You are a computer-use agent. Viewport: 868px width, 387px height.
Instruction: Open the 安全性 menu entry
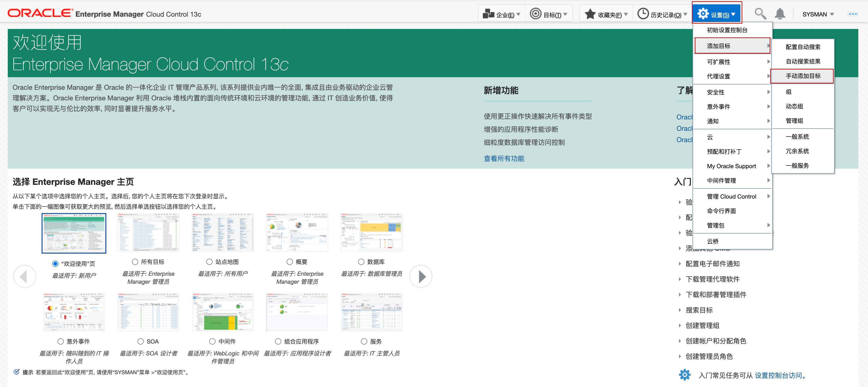[715, 92]
